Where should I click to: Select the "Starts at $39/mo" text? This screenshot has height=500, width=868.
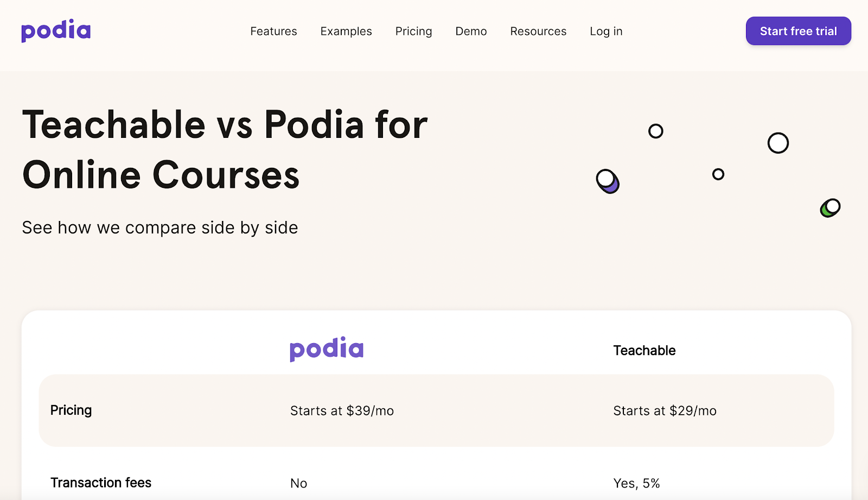coord(342,411)
